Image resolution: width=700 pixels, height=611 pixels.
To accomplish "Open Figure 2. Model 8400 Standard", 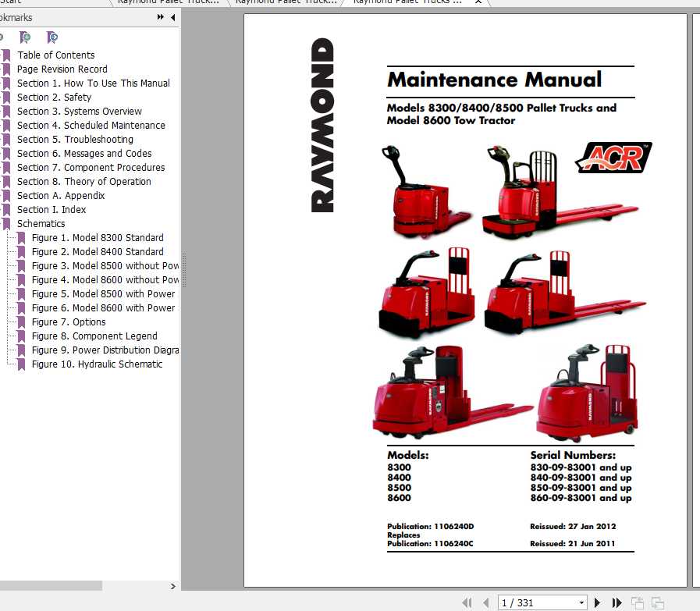I will point(98,252).
